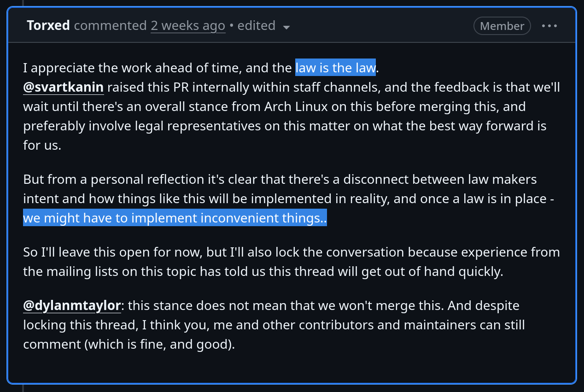This screenshot has width=584, height=392.
Task: Open the @dylanmtaylor mention
Action: (x=72, y=305)
